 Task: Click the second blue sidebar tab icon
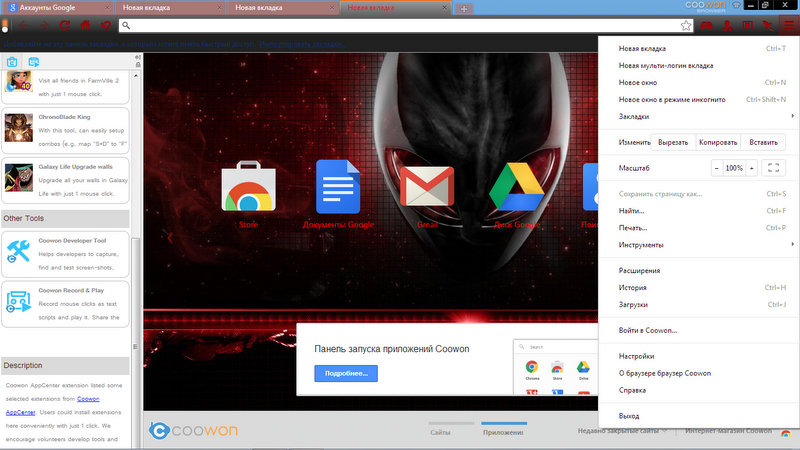tap(34, 62)
